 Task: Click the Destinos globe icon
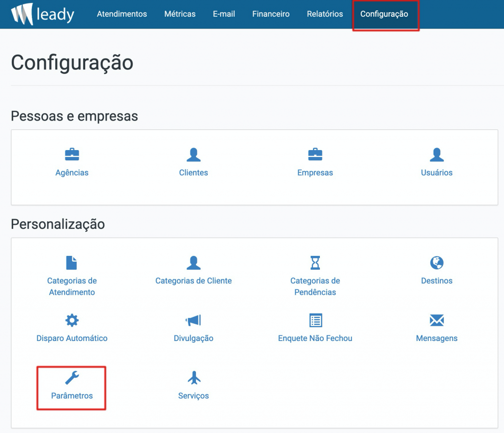point(437,263)
